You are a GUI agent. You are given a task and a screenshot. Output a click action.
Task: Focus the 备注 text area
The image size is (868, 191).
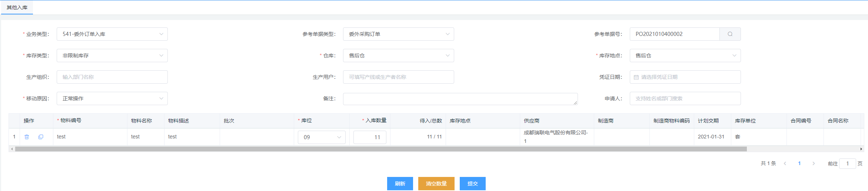tap(460, 99)
